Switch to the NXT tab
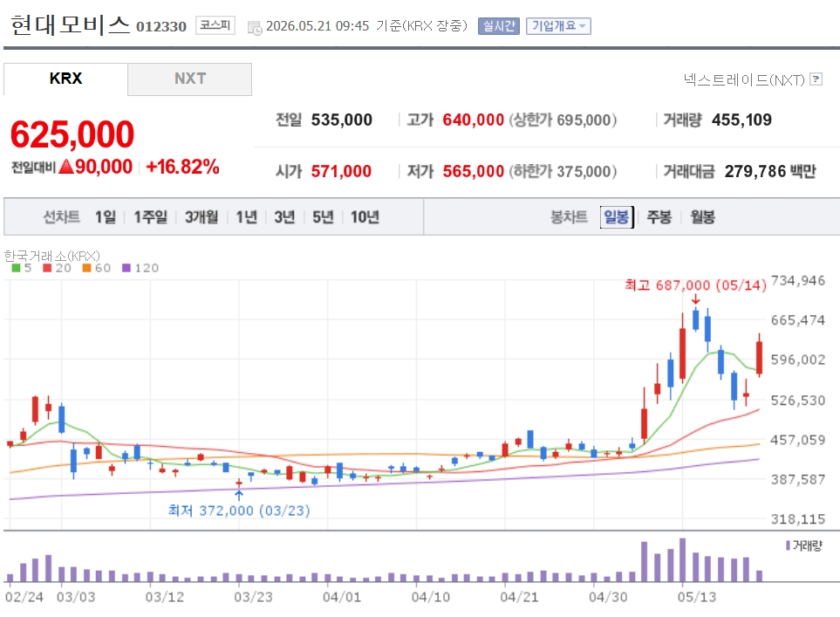The width and height of the screenshot is (840, 617). 189,79
